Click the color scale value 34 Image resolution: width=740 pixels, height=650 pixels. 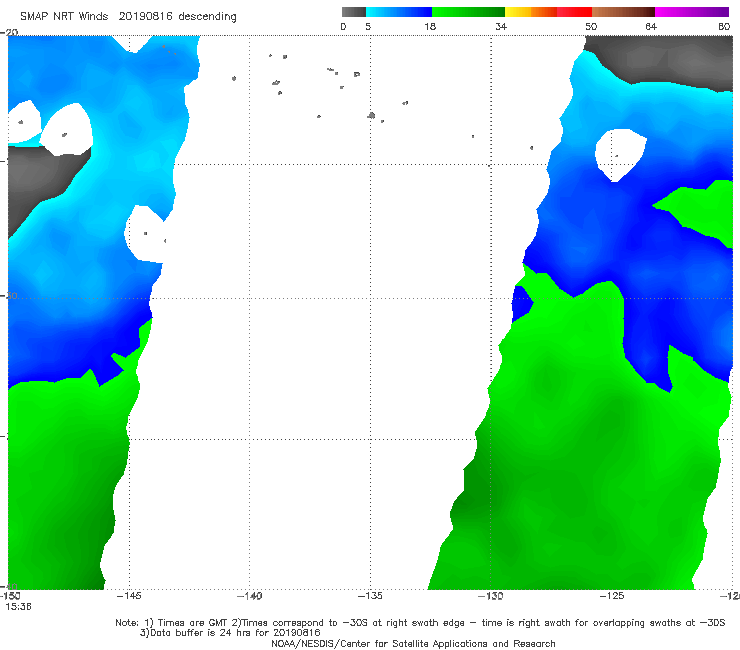(501, 26)
